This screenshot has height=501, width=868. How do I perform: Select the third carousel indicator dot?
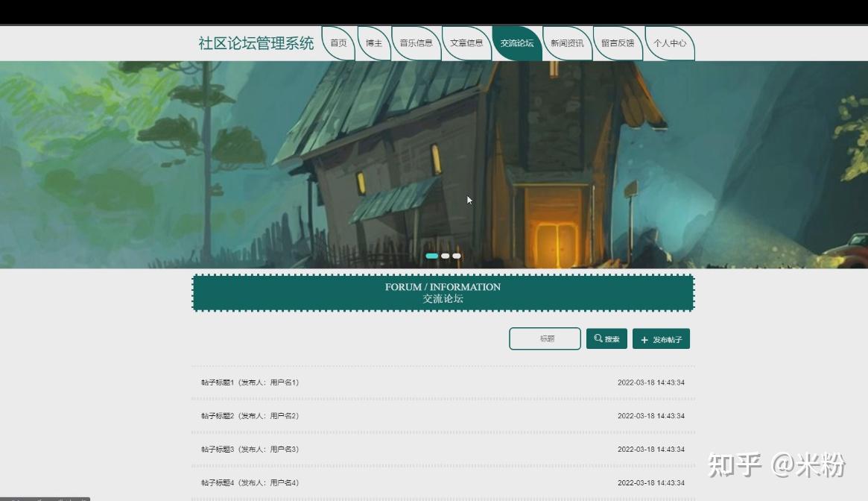click(457, 256)
